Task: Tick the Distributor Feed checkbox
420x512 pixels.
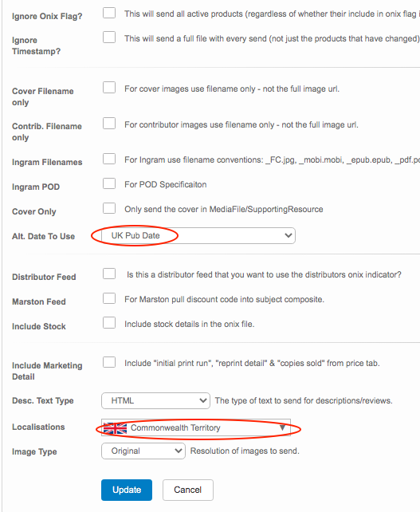Action: [109, 274]
